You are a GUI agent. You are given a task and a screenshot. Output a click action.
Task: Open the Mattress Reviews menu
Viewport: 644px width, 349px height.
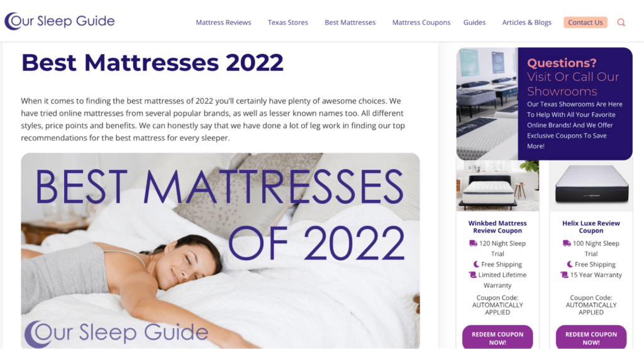[x=223, y=23]
